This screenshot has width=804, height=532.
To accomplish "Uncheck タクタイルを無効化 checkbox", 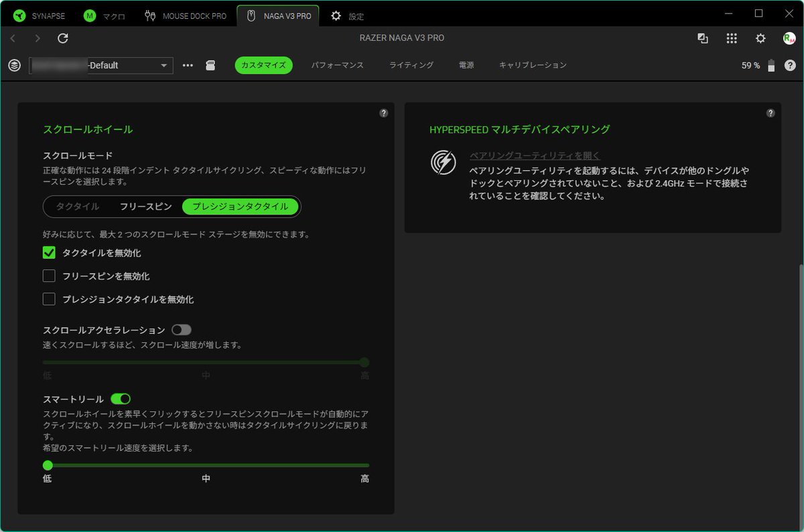I will coord(49,253).
